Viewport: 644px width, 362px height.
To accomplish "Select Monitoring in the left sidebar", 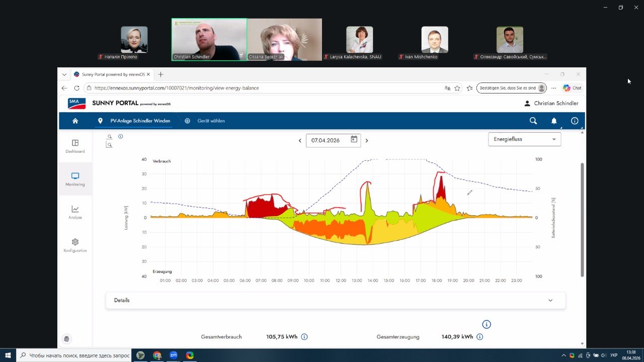I will [75, 179].
